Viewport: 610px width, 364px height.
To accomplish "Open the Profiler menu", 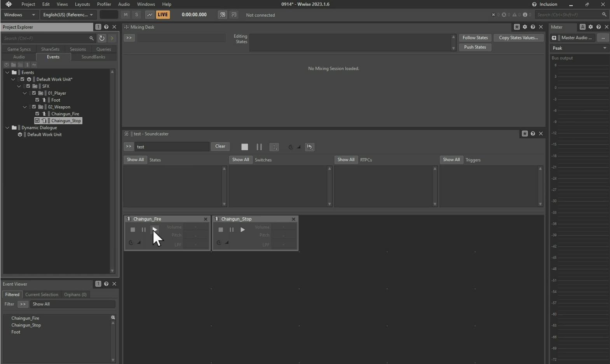I will click(x=104, y=4).
